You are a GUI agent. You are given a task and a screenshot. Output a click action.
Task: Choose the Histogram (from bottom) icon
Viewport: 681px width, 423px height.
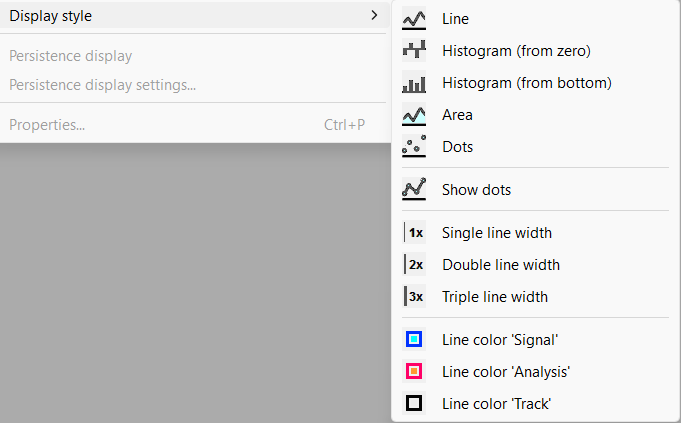(414, 83)
